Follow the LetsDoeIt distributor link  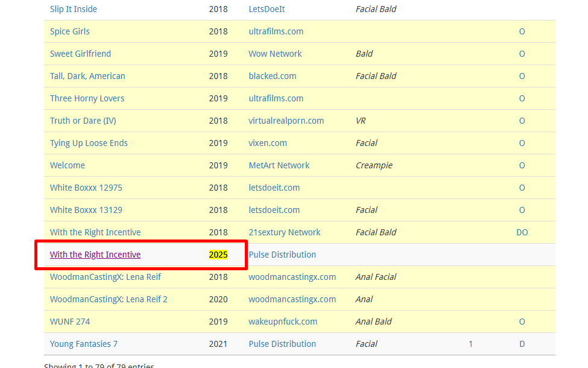pyautogui.click(x=267, y=9)
